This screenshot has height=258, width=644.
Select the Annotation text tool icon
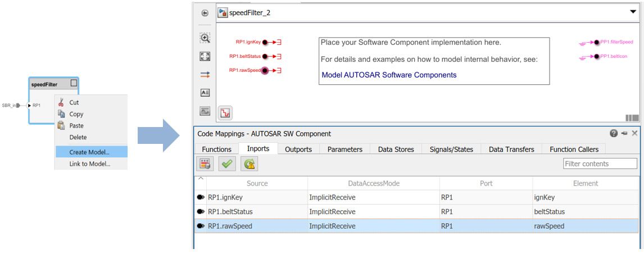coord(205,93)
